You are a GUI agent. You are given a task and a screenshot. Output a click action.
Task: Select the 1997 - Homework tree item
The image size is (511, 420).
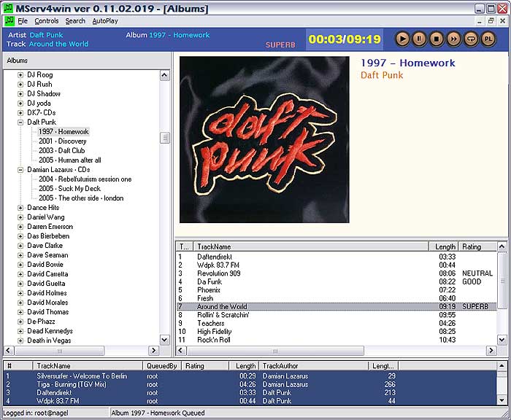(x=64, y=131)
